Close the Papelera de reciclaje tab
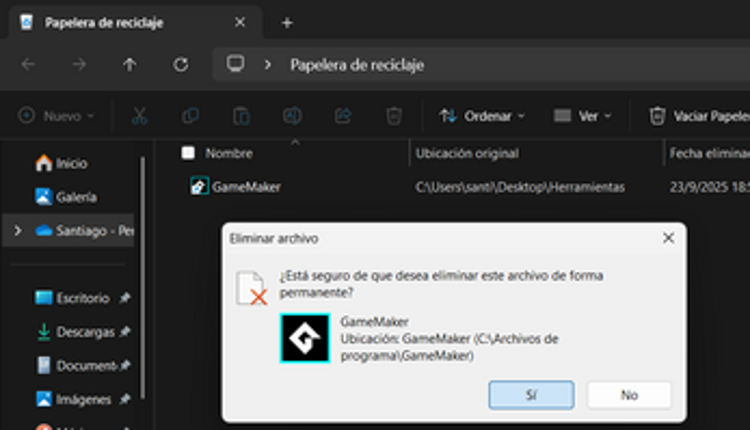 tap(240, 22)
